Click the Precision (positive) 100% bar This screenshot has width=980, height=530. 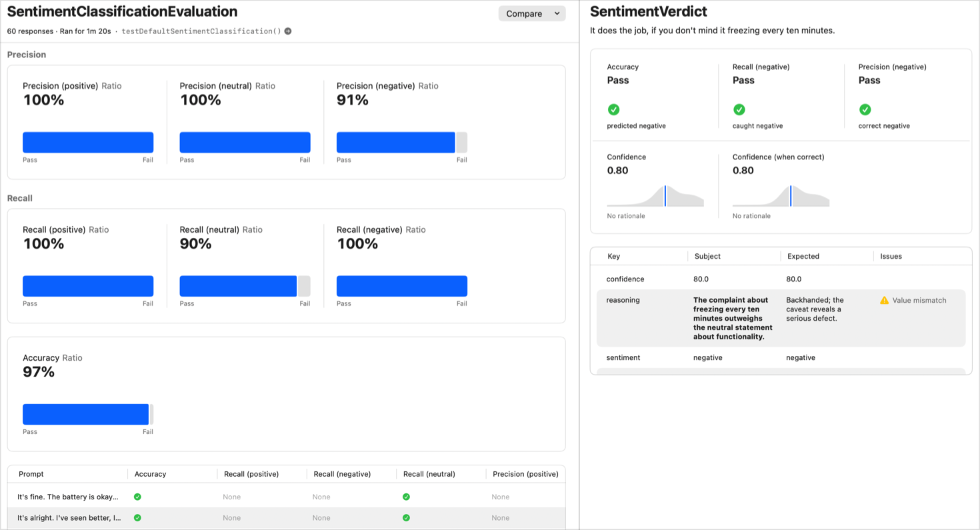pos(88,143)
